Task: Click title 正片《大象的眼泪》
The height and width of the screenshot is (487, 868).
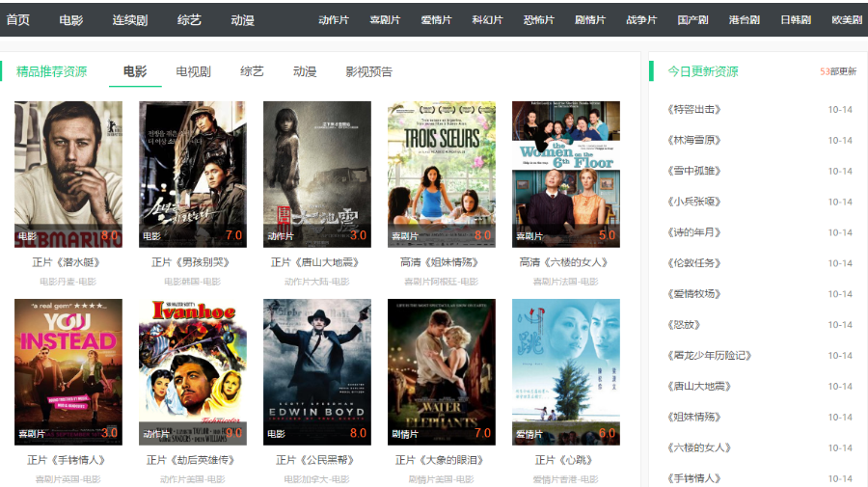Action: pyautogui.click(x=440, y=460)
